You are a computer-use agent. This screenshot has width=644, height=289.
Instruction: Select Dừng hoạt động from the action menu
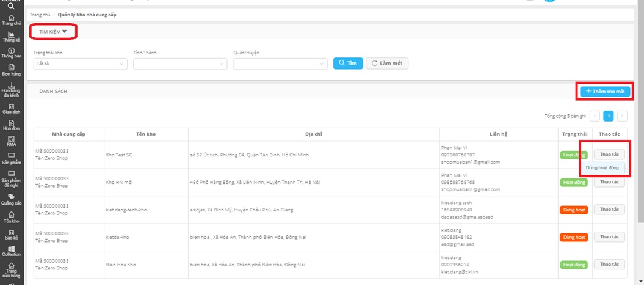[x=602, y=167]
